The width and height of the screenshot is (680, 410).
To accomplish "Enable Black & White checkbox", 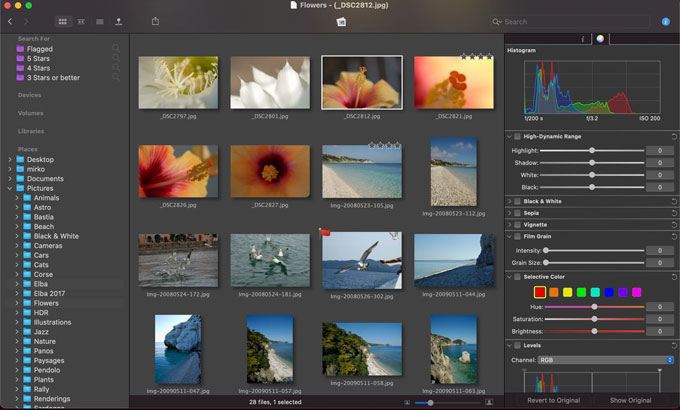I will pos(517,201).
